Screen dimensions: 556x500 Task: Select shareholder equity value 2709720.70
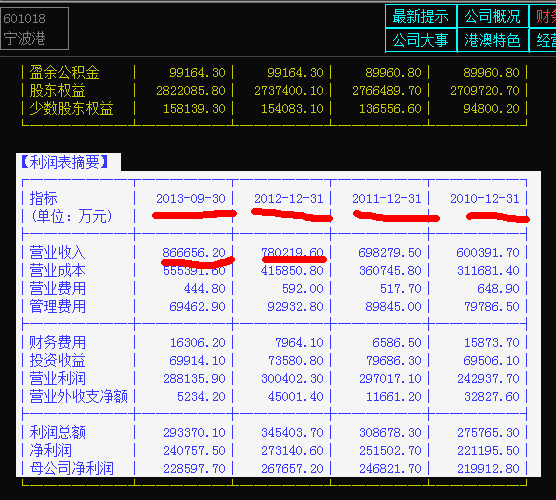click(x=485, y=91)
